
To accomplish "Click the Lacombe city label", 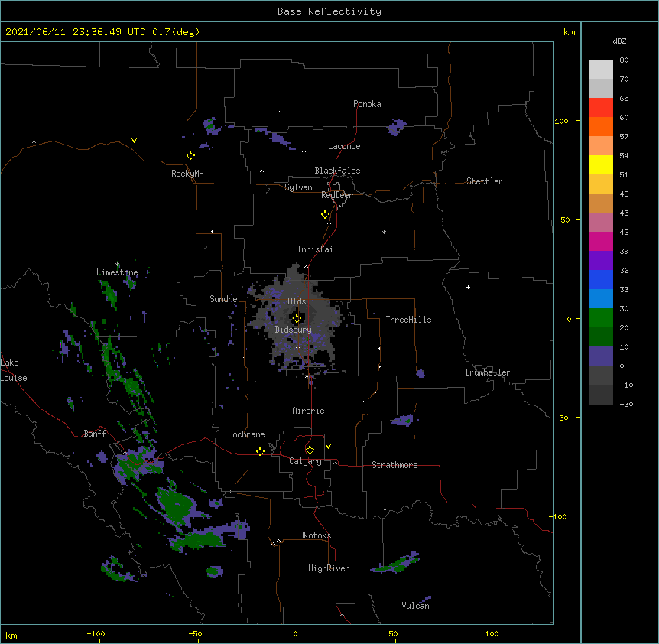I will 344,146.
